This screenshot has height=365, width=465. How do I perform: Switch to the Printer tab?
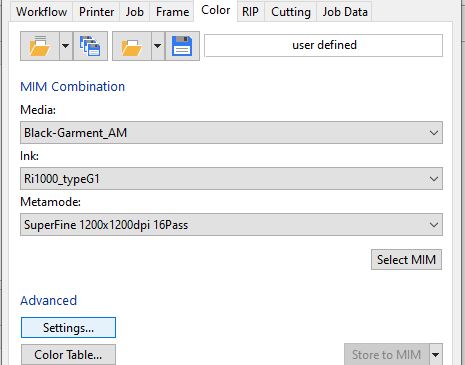pyautogui.click(x=96, y=12)
